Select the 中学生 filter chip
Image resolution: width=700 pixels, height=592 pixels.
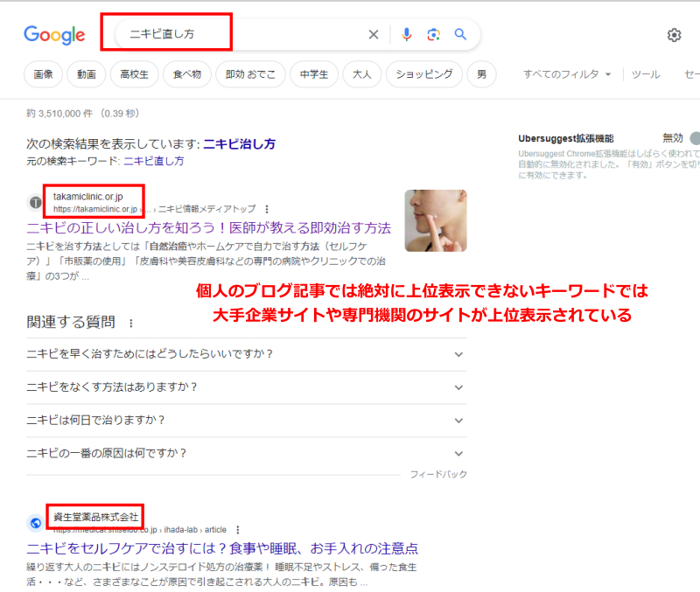[x=314, y=74]
